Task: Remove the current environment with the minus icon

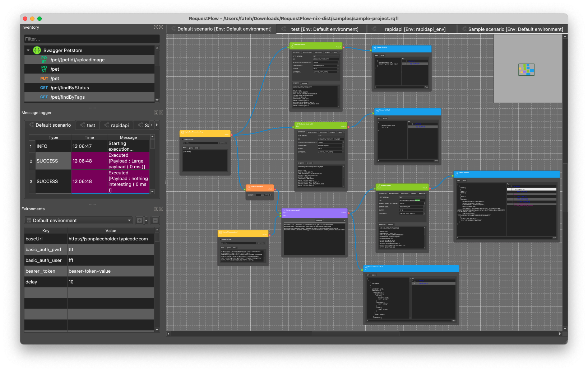Action: pyautogui.click(x=155, y=220)
